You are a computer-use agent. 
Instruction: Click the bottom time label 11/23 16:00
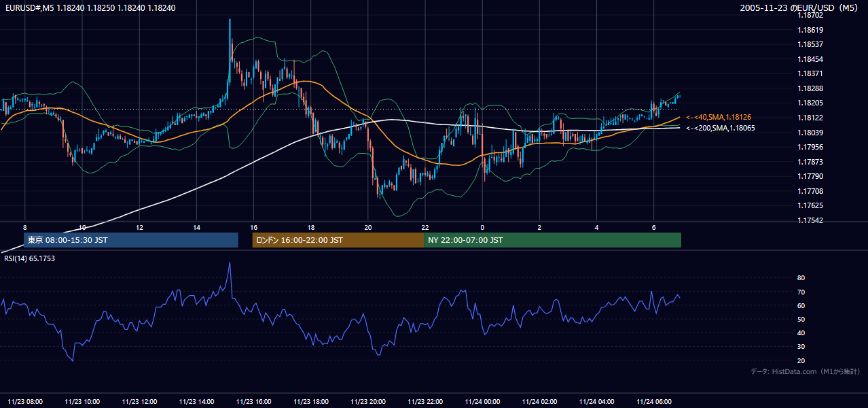[253, 401]
